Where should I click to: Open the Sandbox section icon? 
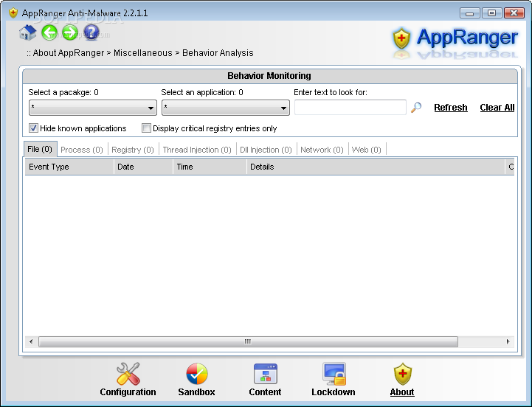pyautogui.click(x=197, y=374)
